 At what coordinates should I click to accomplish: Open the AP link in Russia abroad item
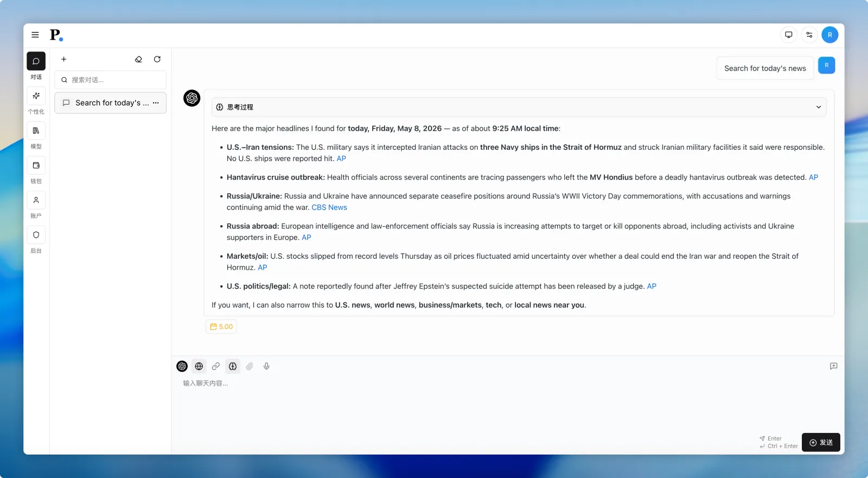click(307, 237)
